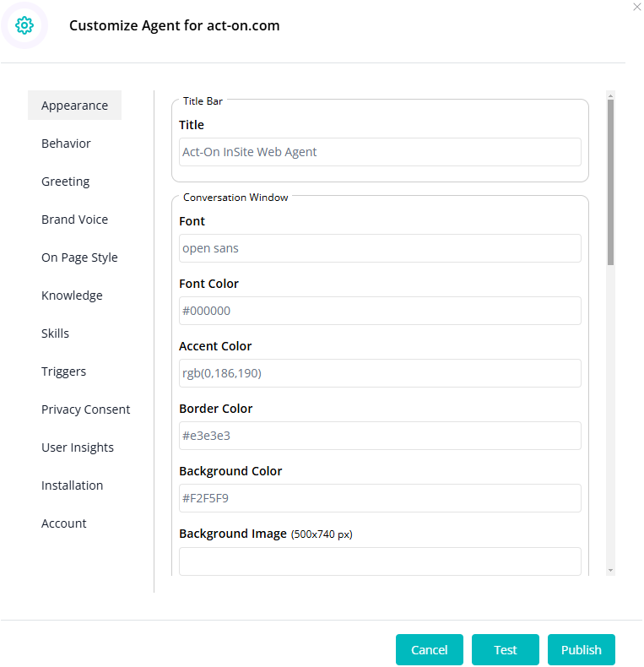Click the Cancel button
The image size is (644, 667).
coord(429,649)
